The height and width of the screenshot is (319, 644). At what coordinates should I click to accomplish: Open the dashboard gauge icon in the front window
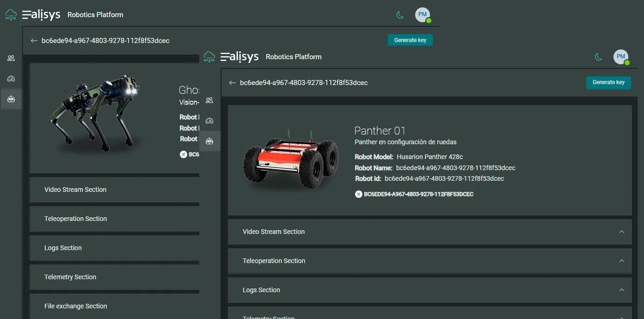pos(209,121)
